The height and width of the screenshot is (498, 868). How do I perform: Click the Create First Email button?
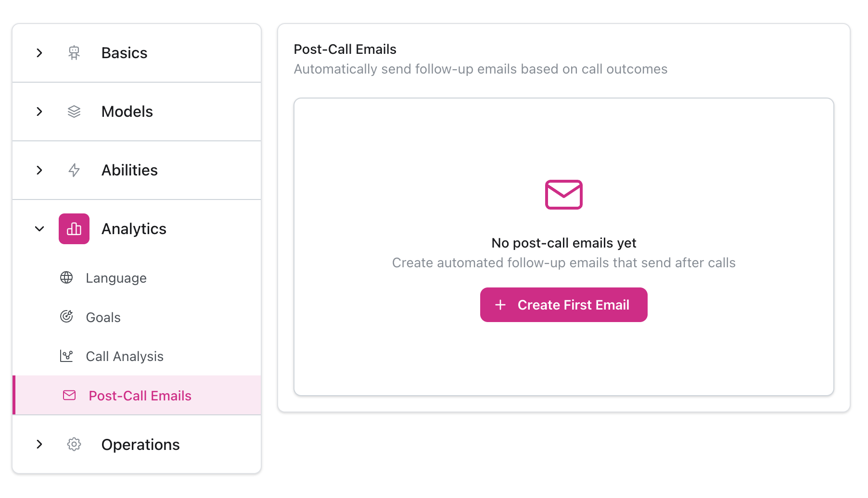click(563, 304)
